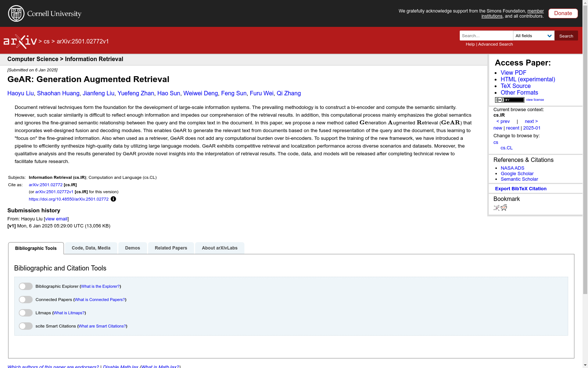Click the cs breadcrumb link
Image resolution: width=588 pixels, height=368 pixels.
tap(47, 42)
